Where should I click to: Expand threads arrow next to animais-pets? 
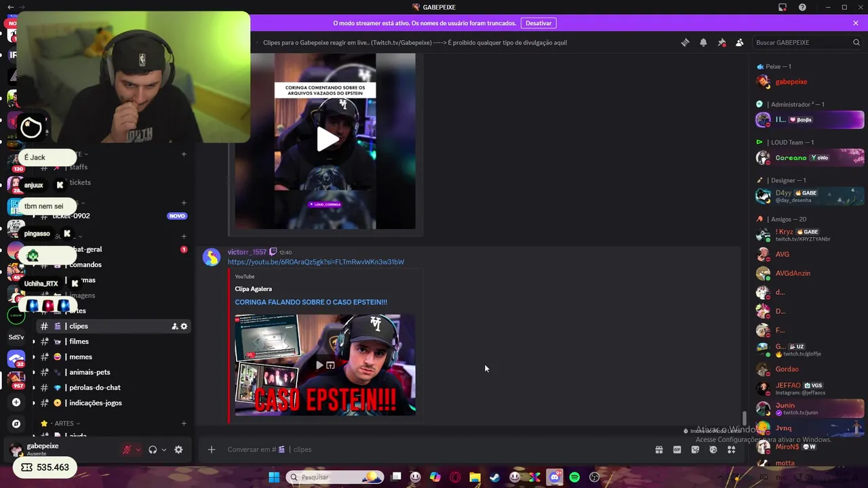click(34, 372)
